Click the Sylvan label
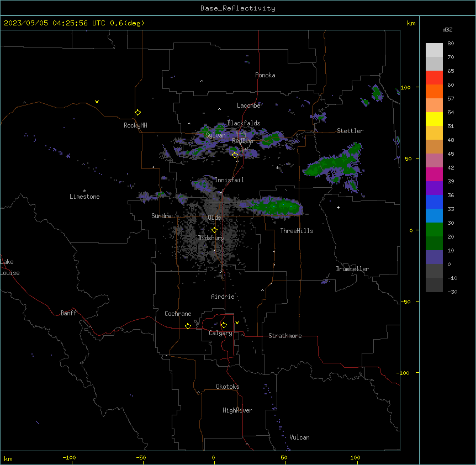This screenshot has width=476, height=465. [x=215, y=135]
